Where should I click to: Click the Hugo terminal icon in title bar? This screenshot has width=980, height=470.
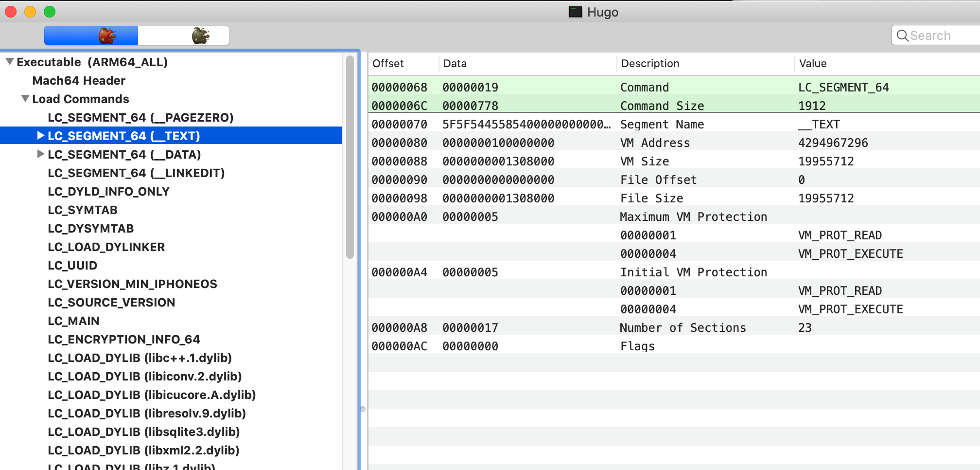(576, 12)
